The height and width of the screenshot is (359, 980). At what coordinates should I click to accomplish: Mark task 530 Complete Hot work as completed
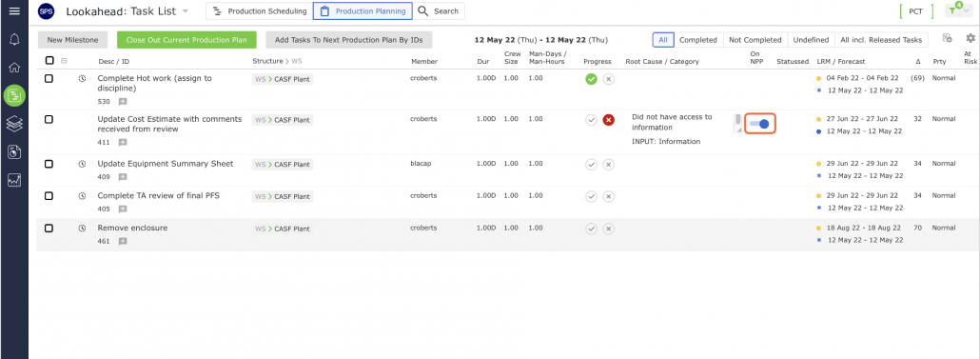coord(591,79)
